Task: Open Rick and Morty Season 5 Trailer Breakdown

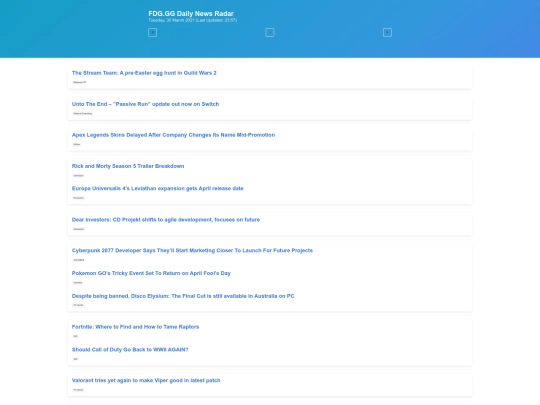Action: (x=128, y=166)
